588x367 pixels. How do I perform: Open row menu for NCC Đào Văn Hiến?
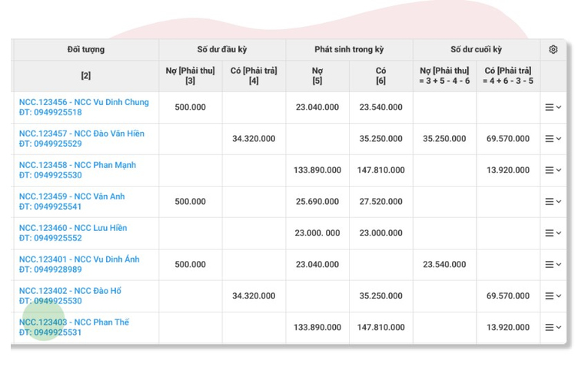[553, 138]
